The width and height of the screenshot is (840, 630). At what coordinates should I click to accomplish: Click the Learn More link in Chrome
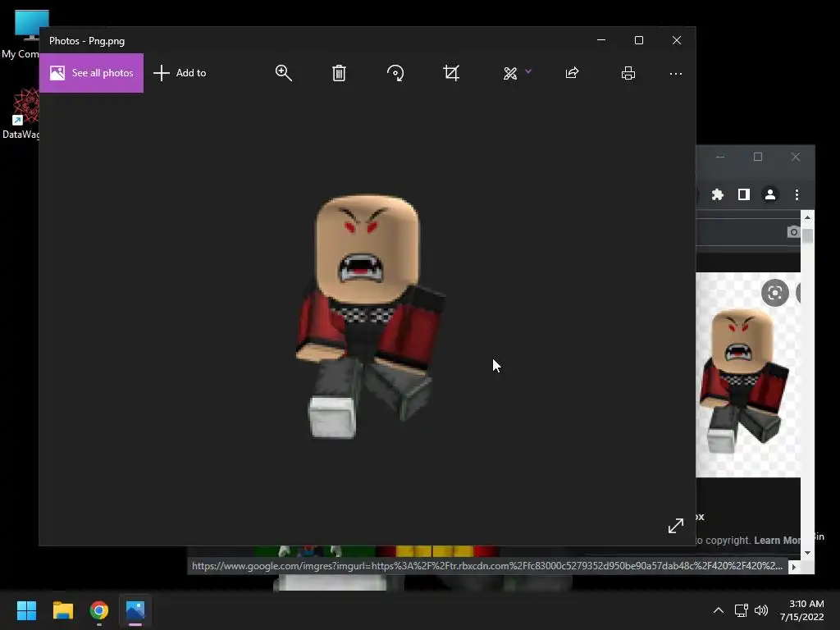coord(778,540)
